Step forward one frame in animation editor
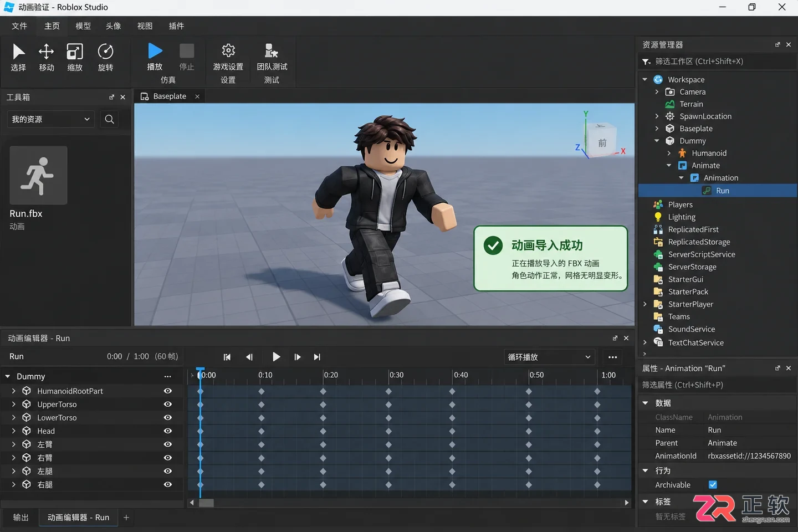798x532 pixels. [x=297, y=357]
